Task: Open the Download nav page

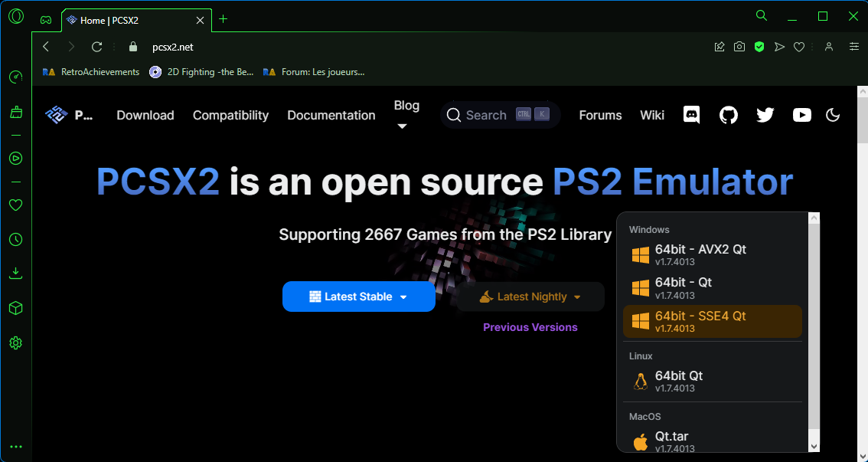Action: (x=145, y=115)
